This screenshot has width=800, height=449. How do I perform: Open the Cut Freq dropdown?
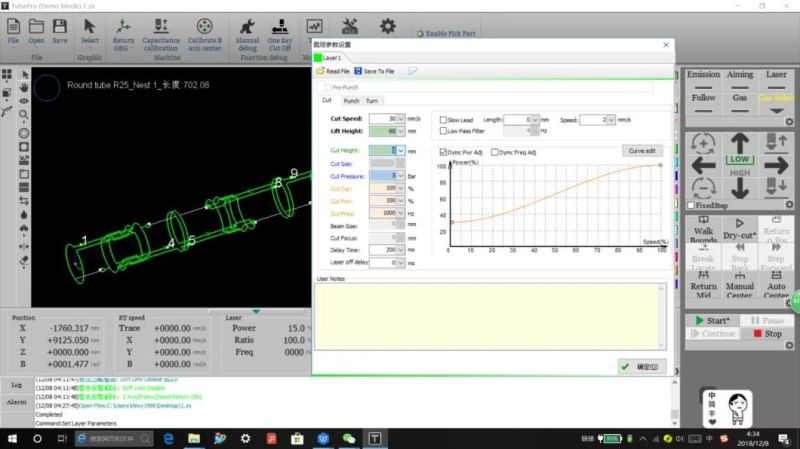coord(401,213)
